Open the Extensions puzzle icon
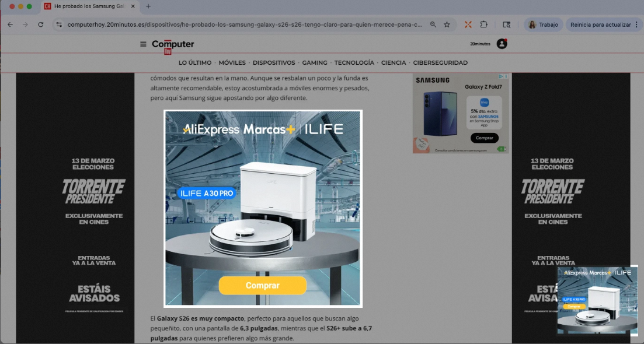The width and height of the screenshot is (644, 344). (x=484, y=24)
